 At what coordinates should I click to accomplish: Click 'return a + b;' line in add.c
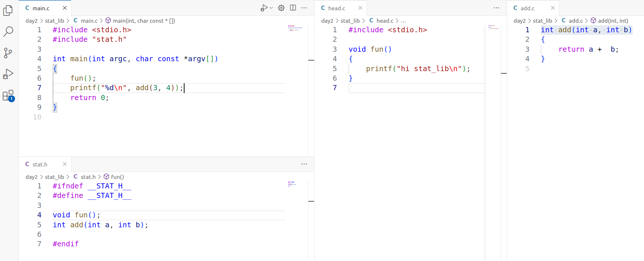pos(589,49)
